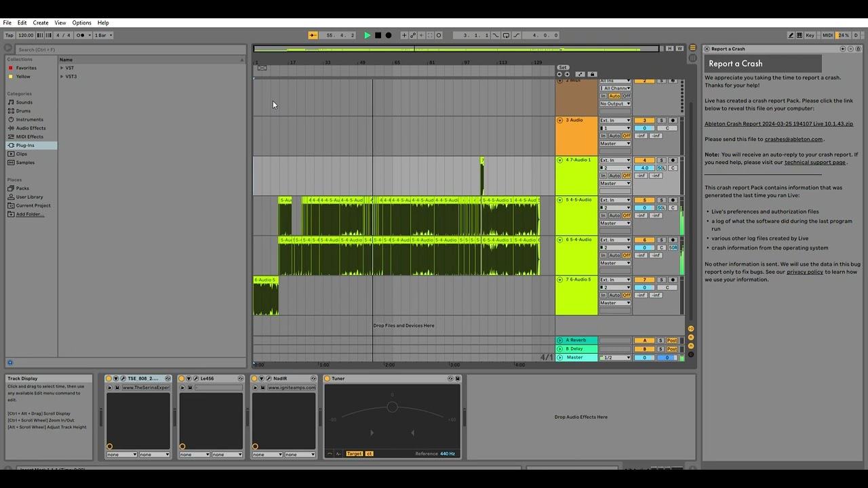The height and width of the screenshot is (488, 868).
Task: Fold the 7 6-Audio 5 track
Action: pos(560,280)
